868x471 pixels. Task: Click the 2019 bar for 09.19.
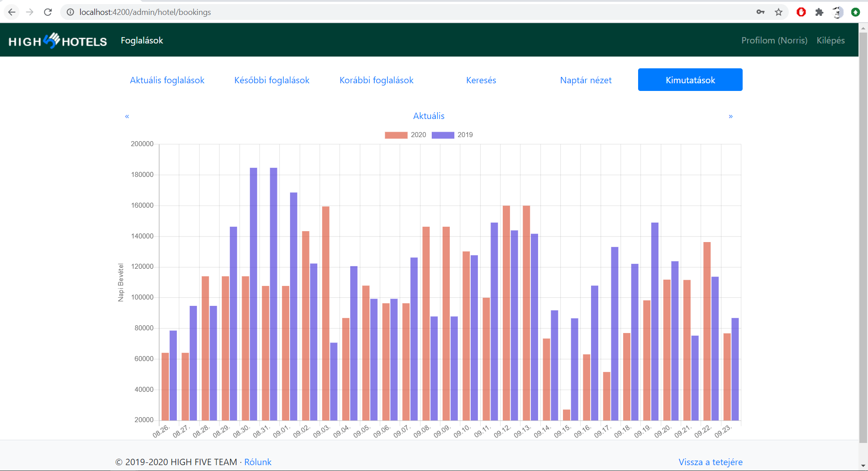655,321
